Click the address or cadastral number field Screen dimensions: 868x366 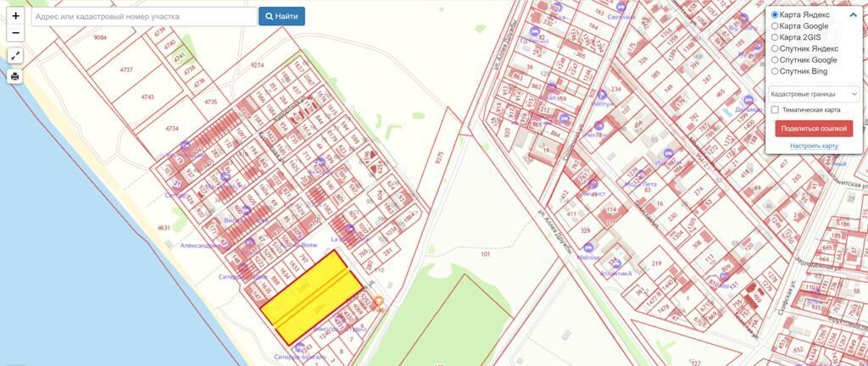(x=143, y=16)
